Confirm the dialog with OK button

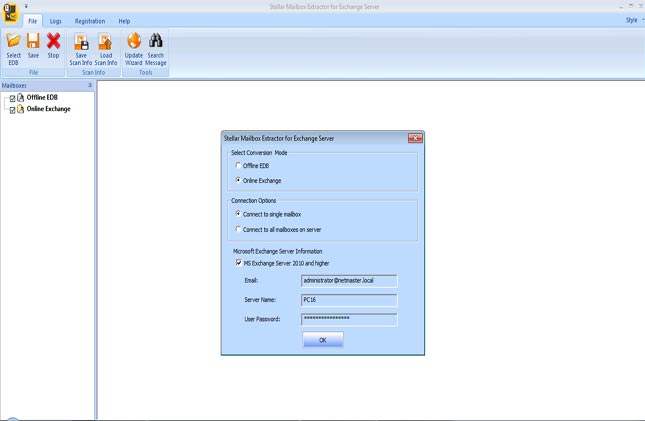click(x=323, y=340)
